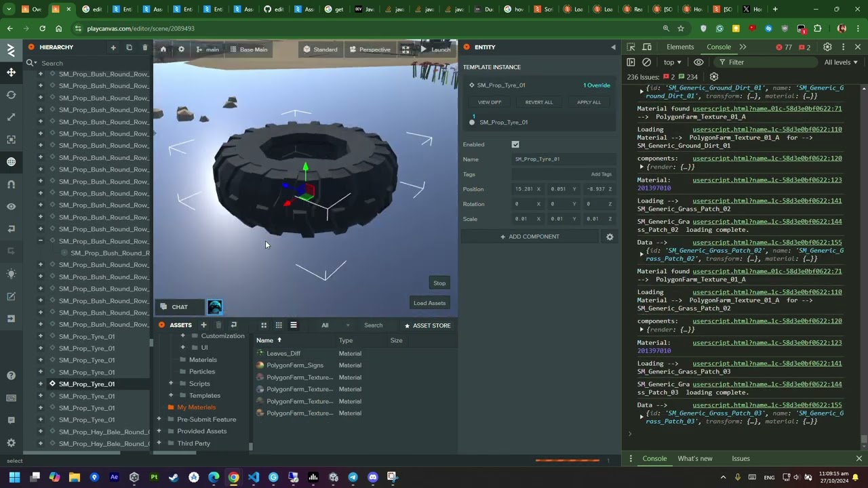Viewport: 868px width, 488px height.
Task: Select the Resize Element tool
Action: pyautogui.click(x=11, y=140)
